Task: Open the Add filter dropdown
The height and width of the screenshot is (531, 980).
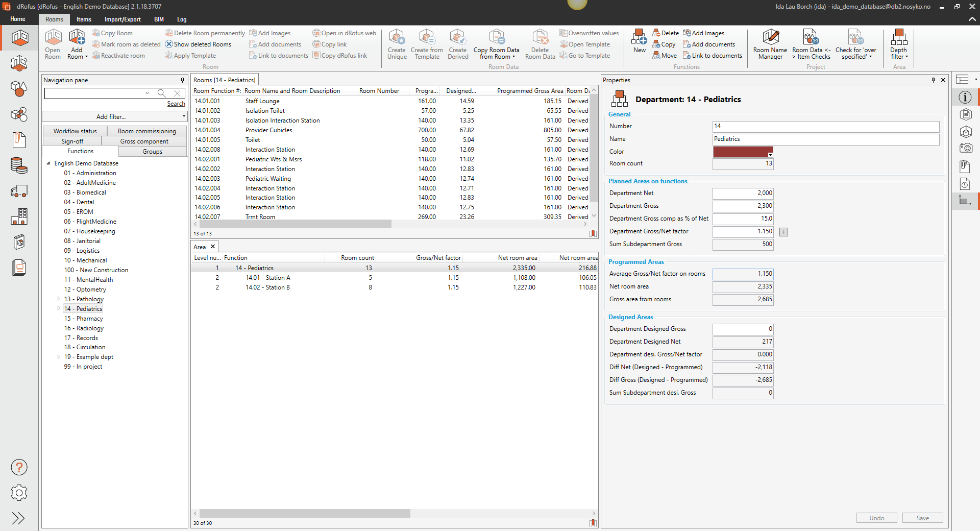Action: tap(115, 117)
